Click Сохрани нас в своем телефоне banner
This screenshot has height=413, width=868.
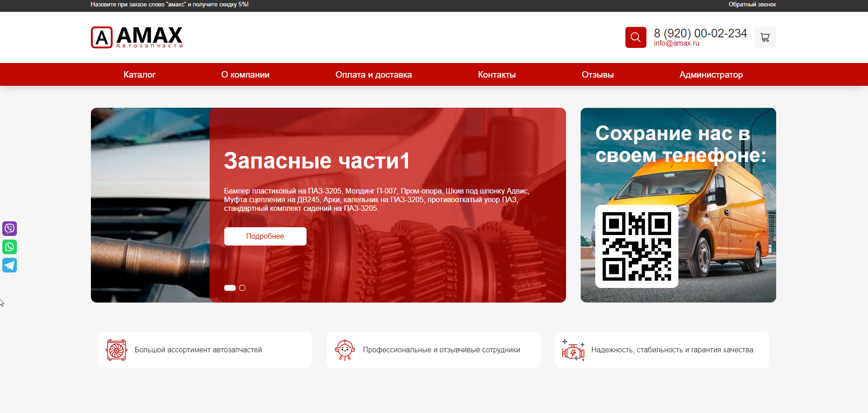pyautogui.click(x=678, y=205)
